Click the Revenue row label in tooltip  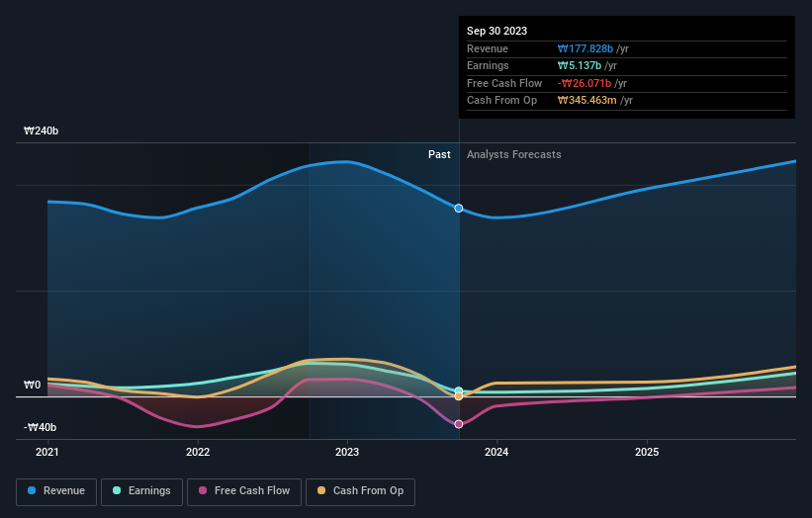488,48
